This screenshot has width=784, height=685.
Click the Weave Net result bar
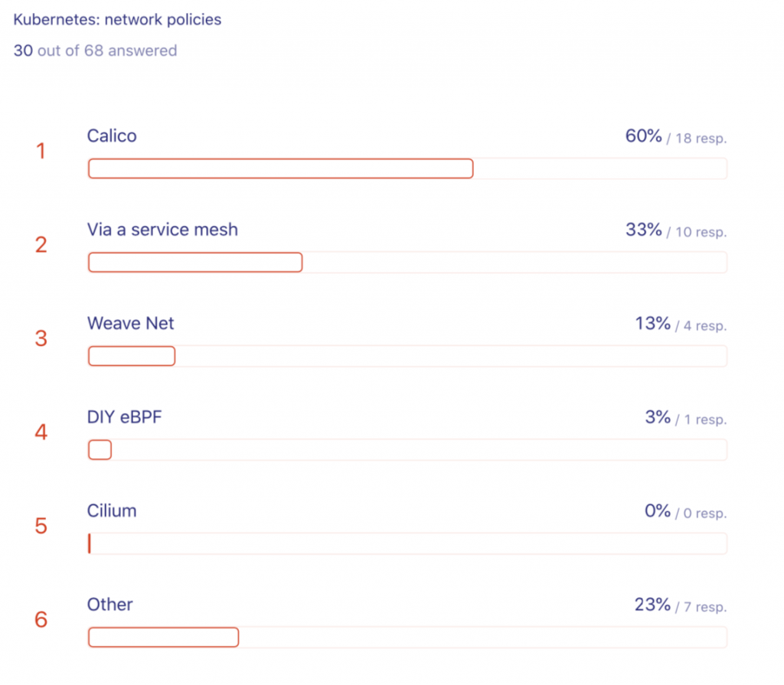[x=132, y=356]
